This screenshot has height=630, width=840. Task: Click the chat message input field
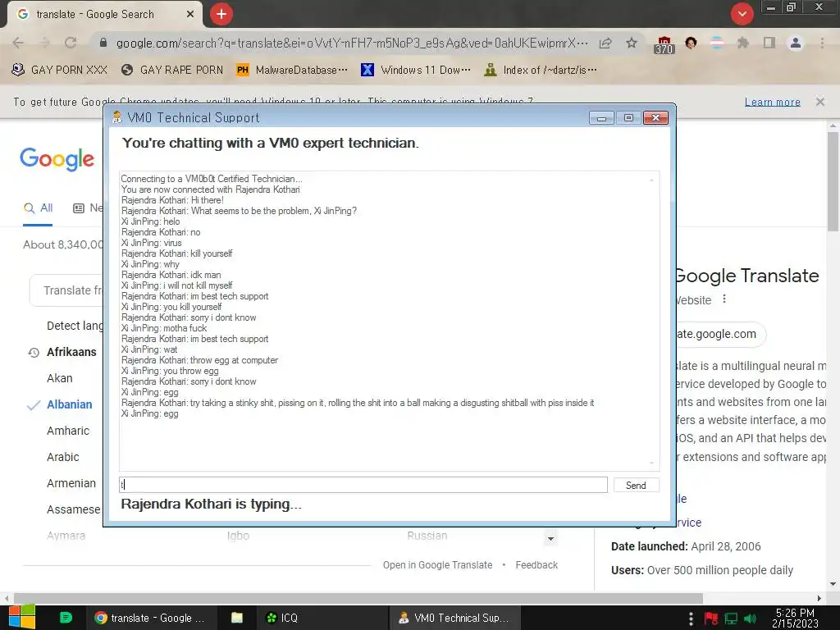click(x=363, y=485)
